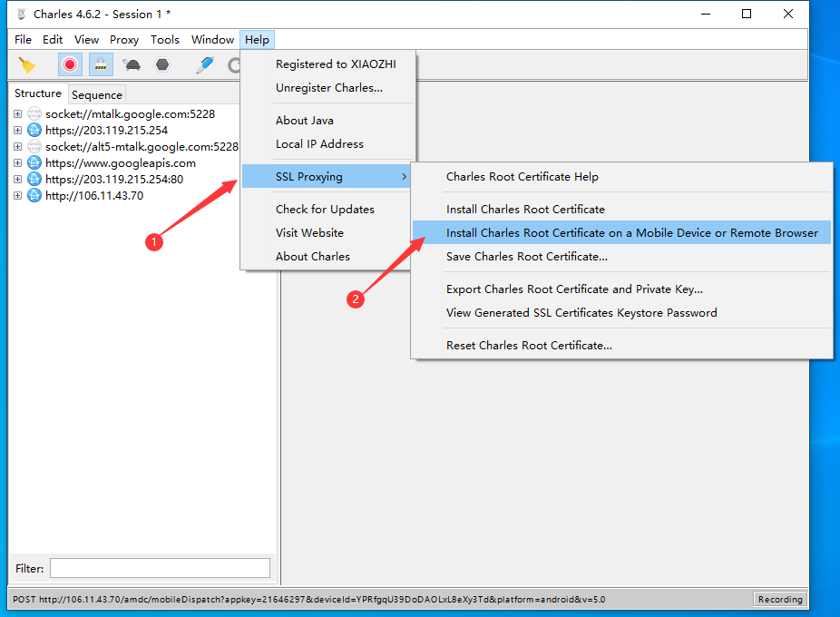Open the File menu
The image size is (840, 617).
pos(23,40)
